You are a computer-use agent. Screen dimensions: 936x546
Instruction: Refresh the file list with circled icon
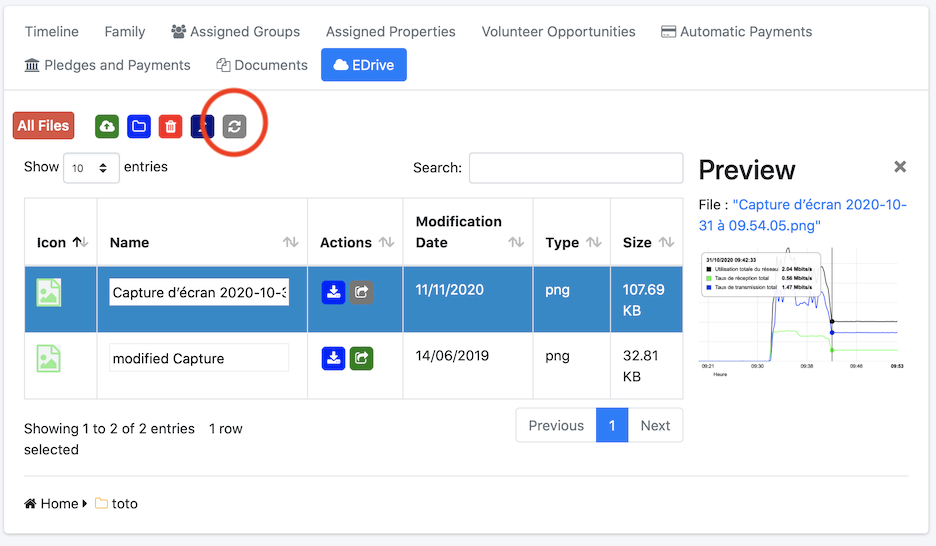coord(234,126)
